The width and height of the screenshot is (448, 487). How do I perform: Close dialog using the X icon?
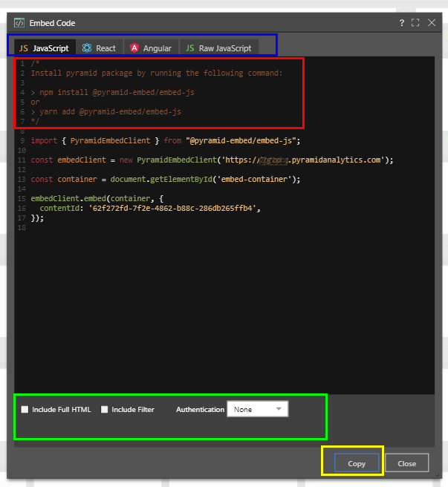click(431, 23)
